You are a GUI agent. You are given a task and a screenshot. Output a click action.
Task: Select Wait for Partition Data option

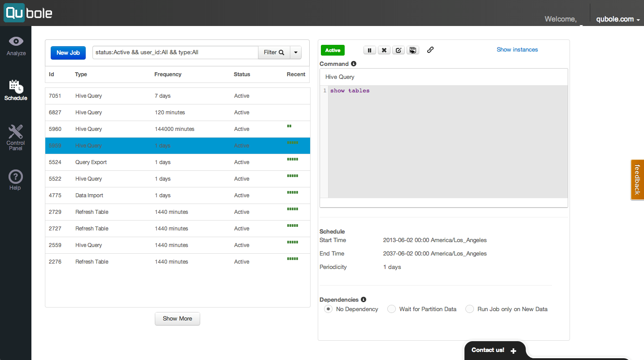pyautogui.click(x=392, y=309)
